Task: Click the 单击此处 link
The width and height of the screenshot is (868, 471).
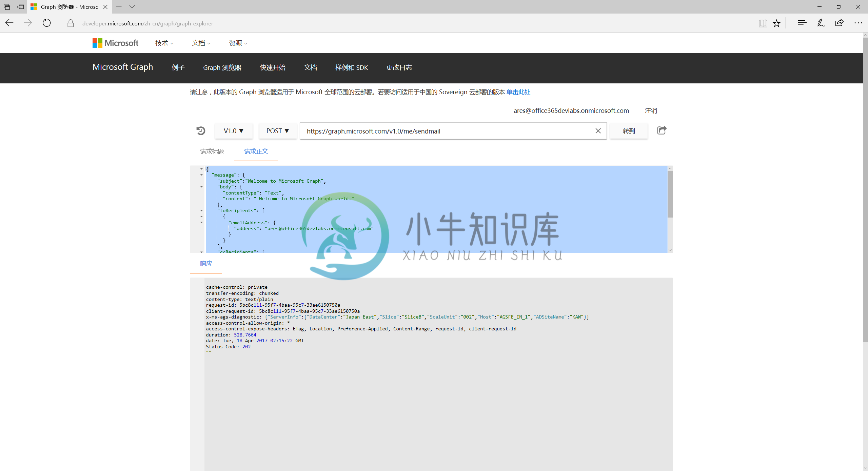Action: pos(518,92)
